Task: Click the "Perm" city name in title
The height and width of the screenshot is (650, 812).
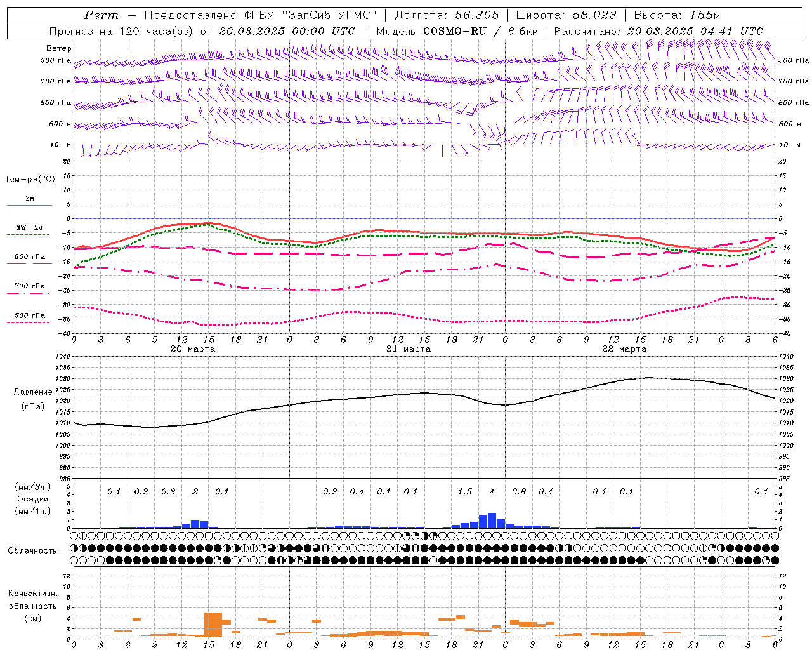Action: [x=101, y=15]
